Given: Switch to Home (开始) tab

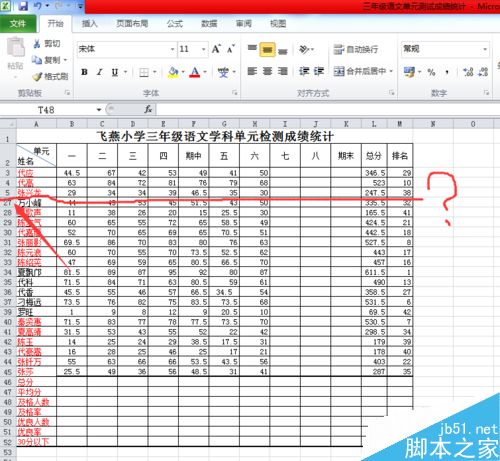Looking at the screenshot, I should point(55,23).
